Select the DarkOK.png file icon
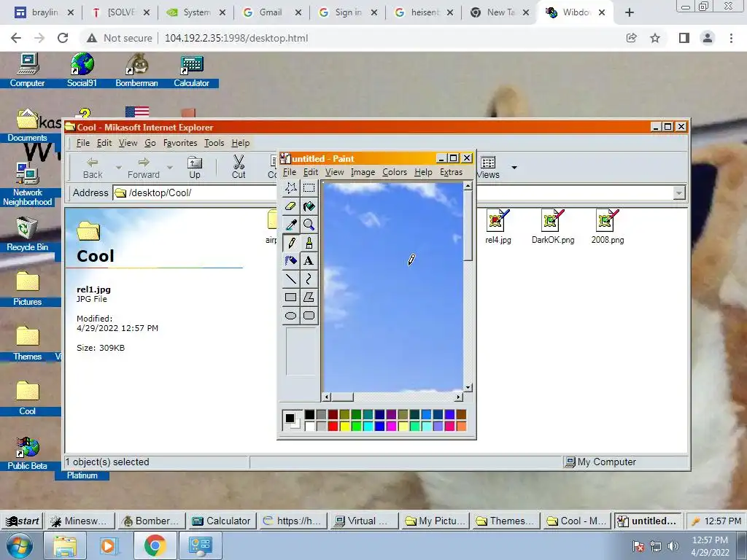The image size is (747, 560). pyautogui.click(x=553, y=227)
